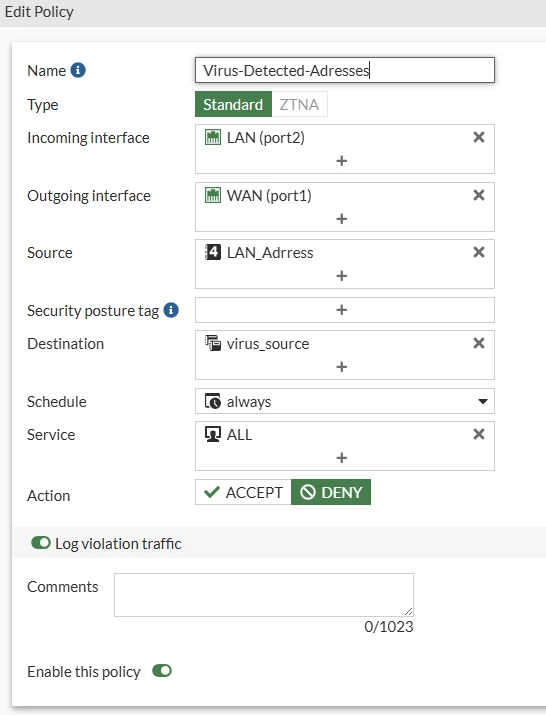Select ZTNA policy type
This screenshot has height=715, width=546.
pyautogui.click(x=299, y=104)
